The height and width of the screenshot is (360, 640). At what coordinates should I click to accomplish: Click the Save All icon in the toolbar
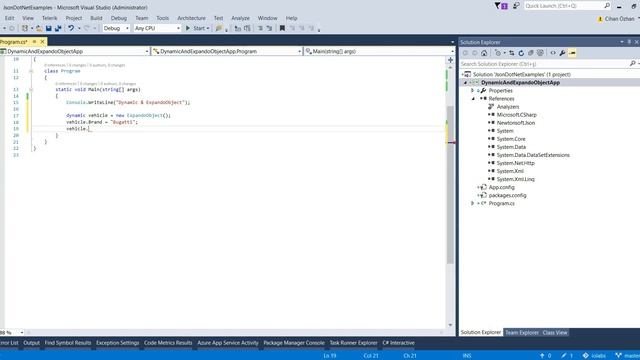click(x=58, y=28)
